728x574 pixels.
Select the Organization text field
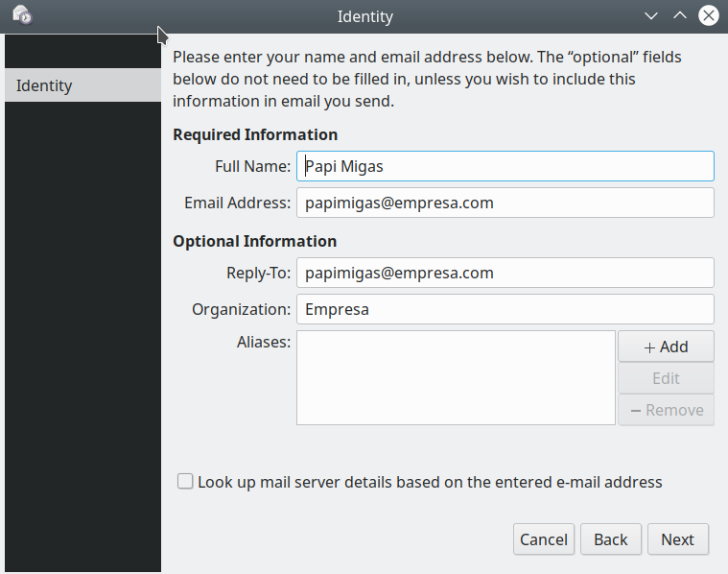click(x=505, y=309)
